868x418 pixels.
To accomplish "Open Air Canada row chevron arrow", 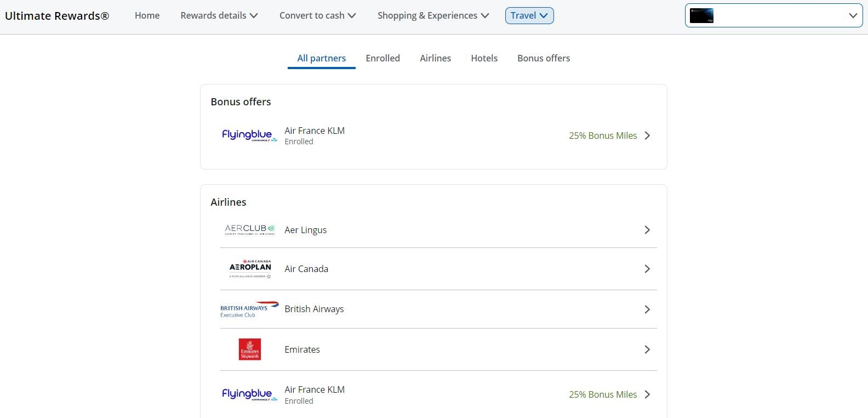I will pyautogui.click(x=647, y=269).
